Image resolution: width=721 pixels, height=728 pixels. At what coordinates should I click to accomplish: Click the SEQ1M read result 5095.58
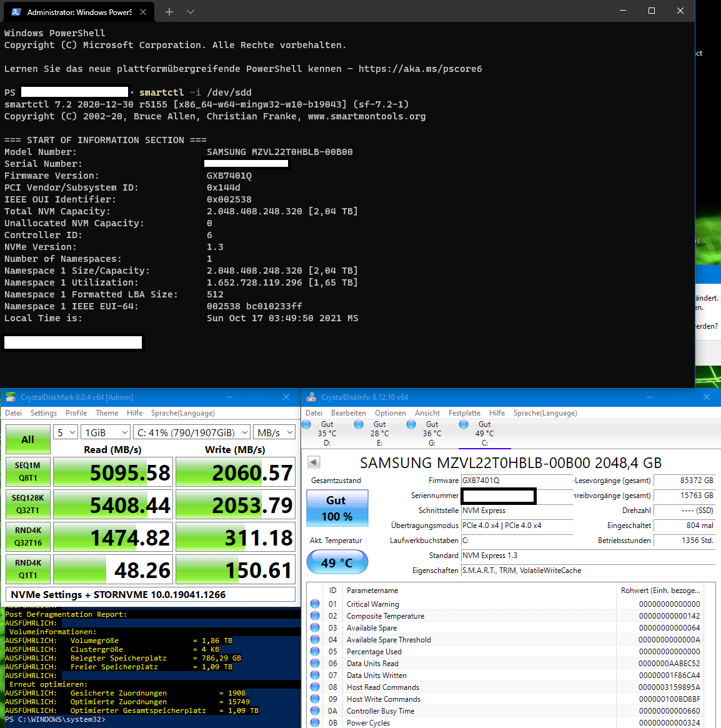click(x=113, y=472)
